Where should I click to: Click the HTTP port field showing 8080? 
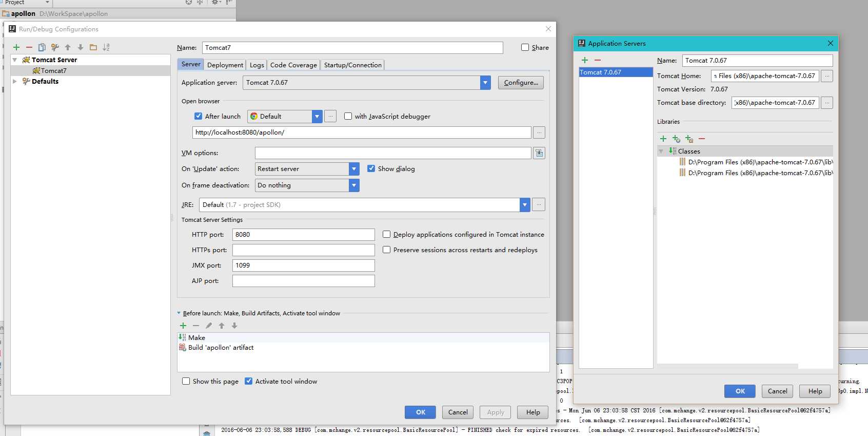pyautogui.click(x=304, y=235)
